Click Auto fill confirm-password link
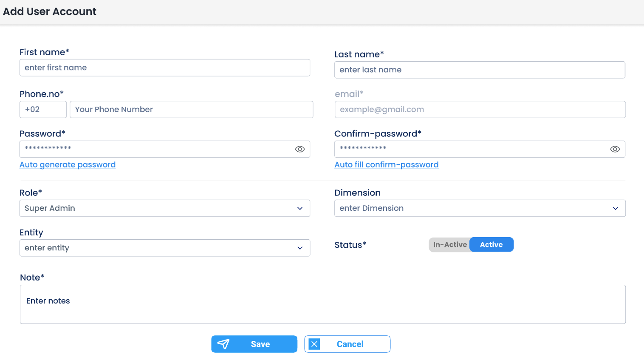 (386, 164)
